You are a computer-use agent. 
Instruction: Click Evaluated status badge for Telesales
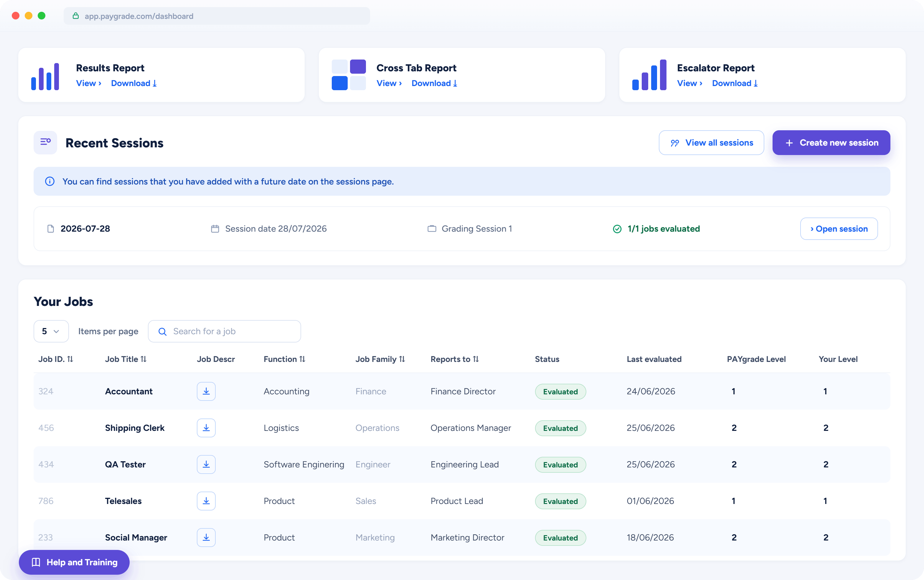(x=560, y=501)
